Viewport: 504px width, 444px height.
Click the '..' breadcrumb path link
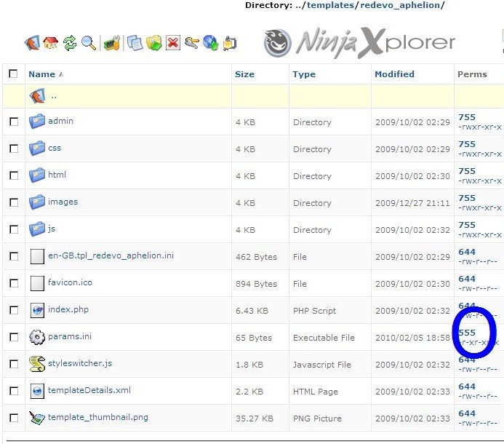(298, 5)
